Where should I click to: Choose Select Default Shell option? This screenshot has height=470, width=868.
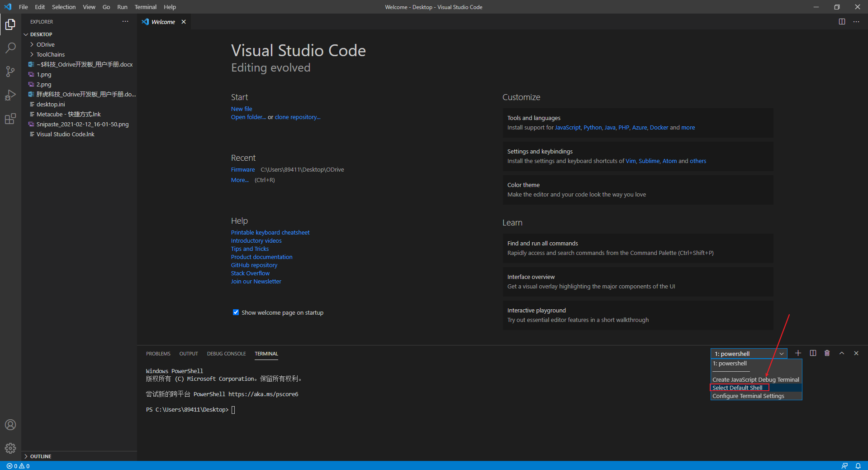tap(756, 388)
